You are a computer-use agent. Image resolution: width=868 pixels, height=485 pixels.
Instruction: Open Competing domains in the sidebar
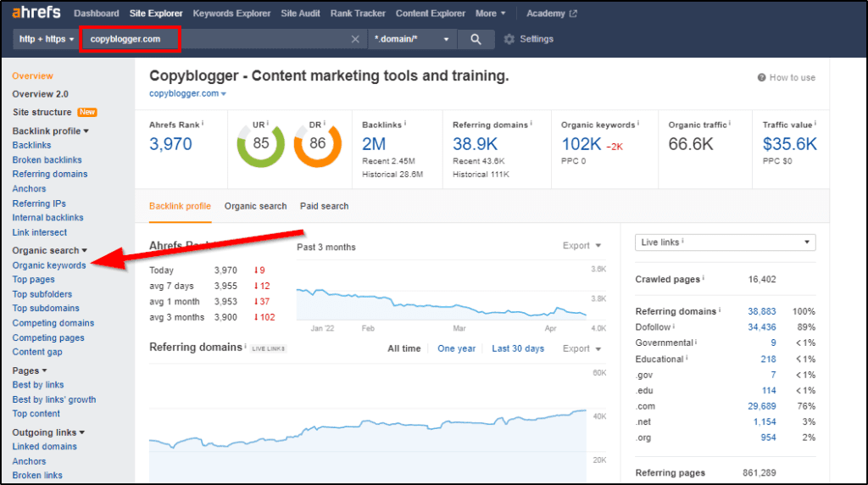pos(53,323)
